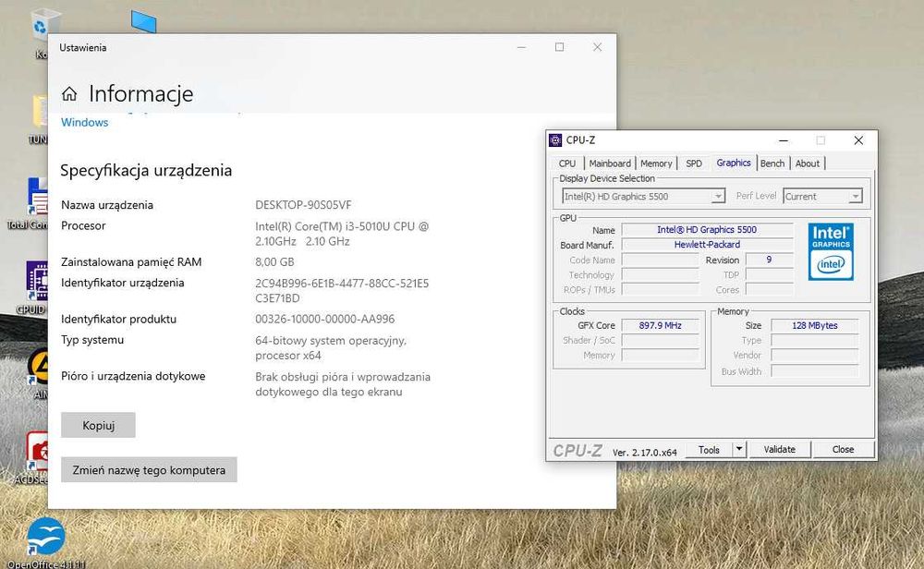Screen dimensions: 924x569
Task: Click the Specyfikacja urządzenia heading
Action: [146, 171]
